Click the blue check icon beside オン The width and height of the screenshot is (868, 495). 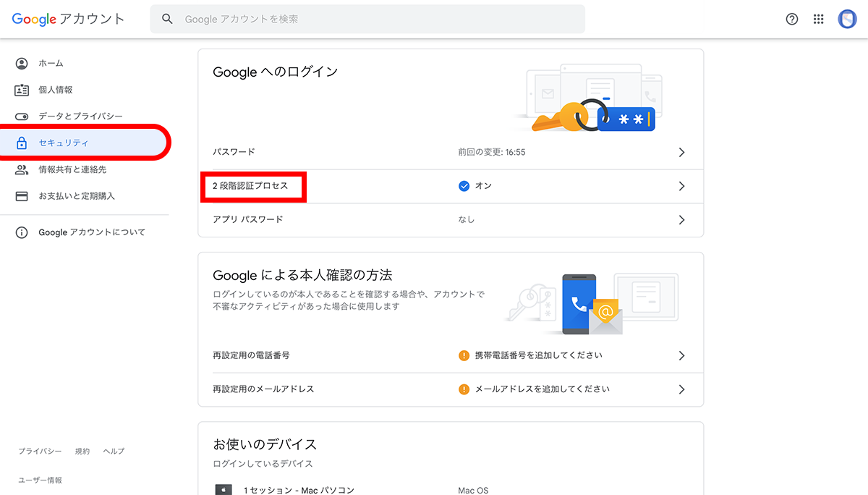(464, 186)
